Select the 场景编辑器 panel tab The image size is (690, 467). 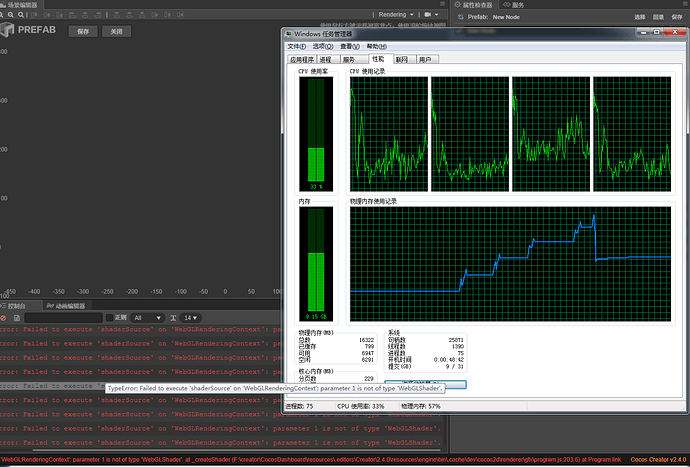[x=22, y=4]
